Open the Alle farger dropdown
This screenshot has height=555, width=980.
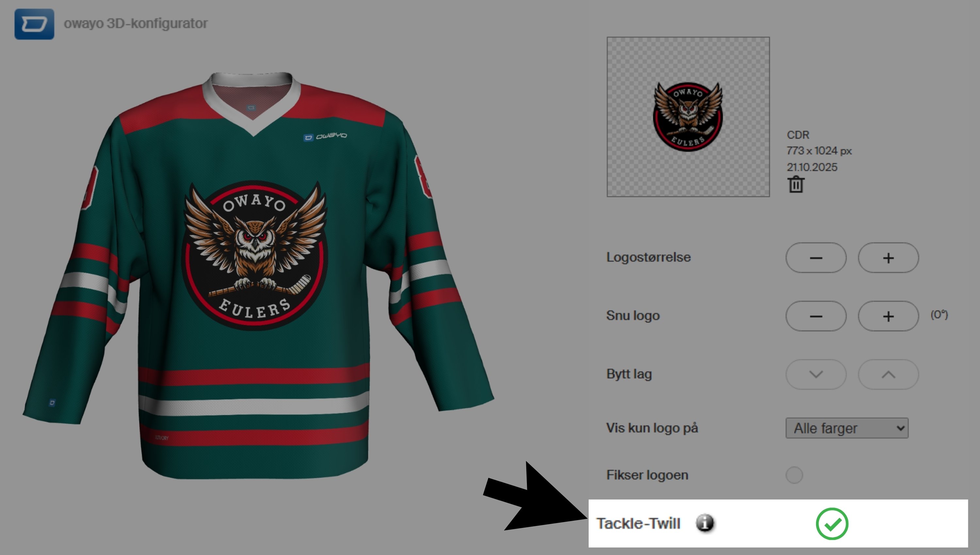(847, 428)
